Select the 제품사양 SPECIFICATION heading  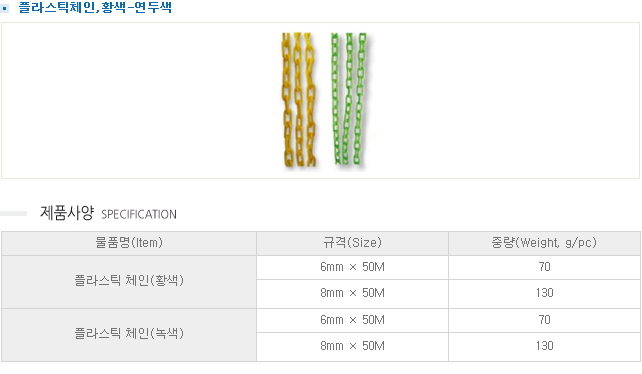pyautogui.click(x=108, y=213)
